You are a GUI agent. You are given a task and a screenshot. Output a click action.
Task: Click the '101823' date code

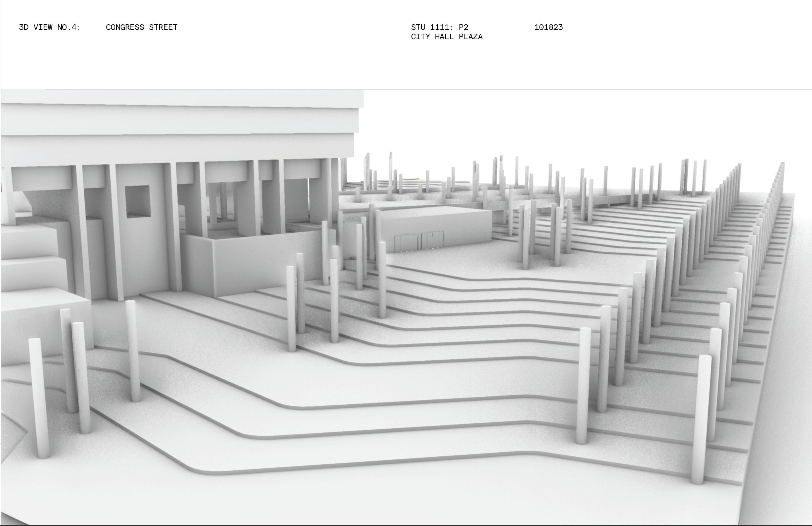(x=548, y=27)
